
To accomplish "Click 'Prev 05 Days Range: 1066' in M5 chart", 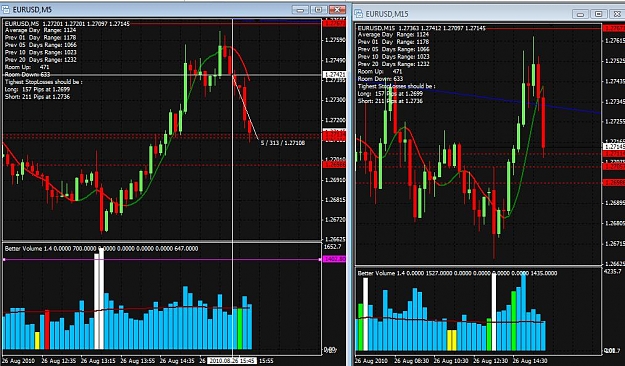I will click(41, 45).
